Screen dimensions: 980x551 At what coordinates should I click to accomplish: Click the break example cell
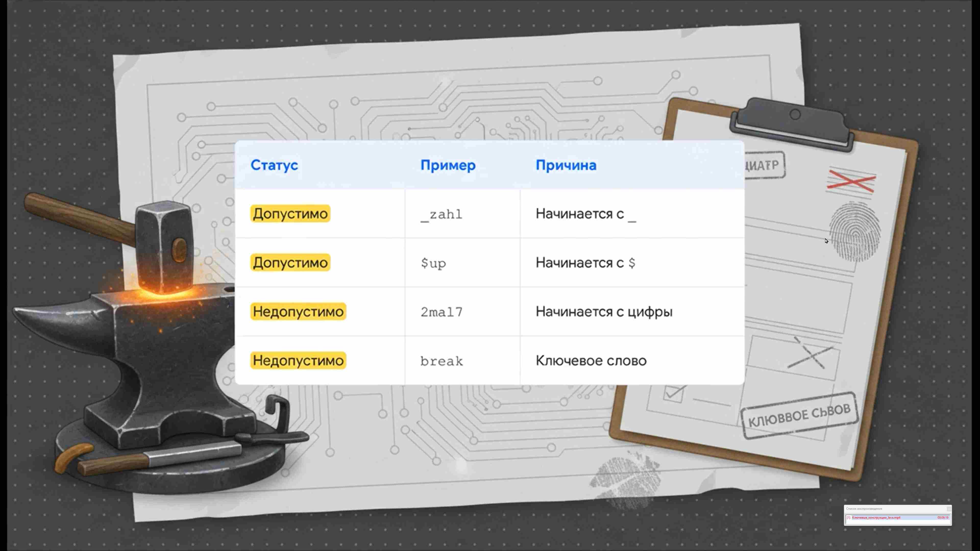(462, 360)
